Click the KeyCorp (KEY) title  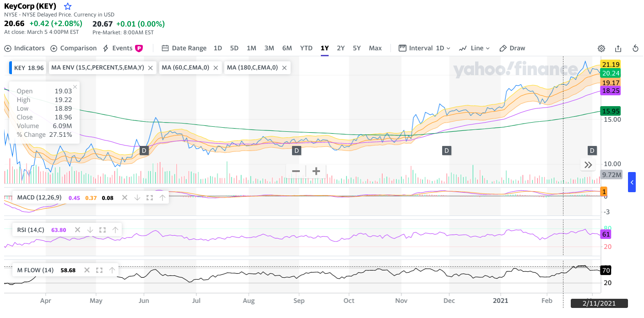pos(30,6)
